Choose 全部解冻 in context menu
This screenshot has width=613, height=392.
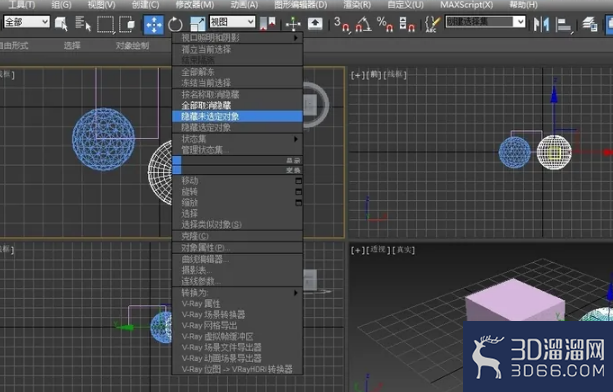click(237, 72)
